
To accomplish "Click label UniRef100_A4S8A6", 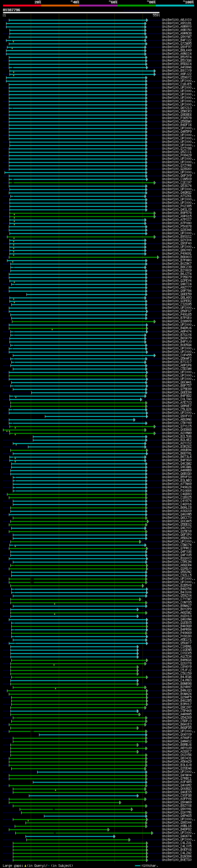I will click(177, 67).
